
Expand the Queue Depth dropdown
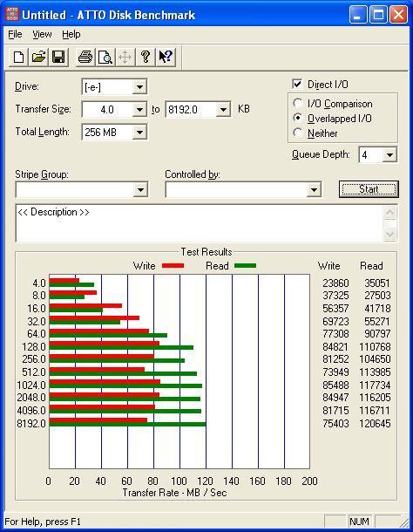[389, 155]
